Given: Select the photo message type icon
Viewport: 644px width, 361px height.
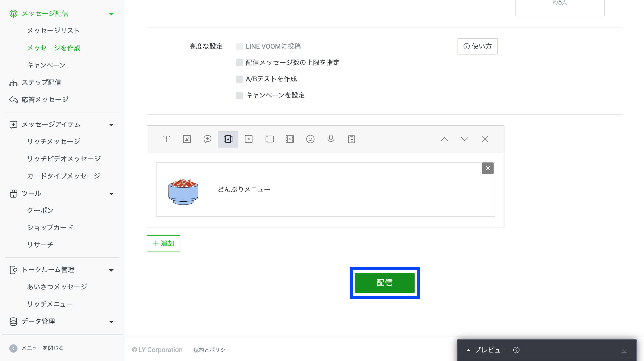Looking at the screenshot, I should coord(187,139).
